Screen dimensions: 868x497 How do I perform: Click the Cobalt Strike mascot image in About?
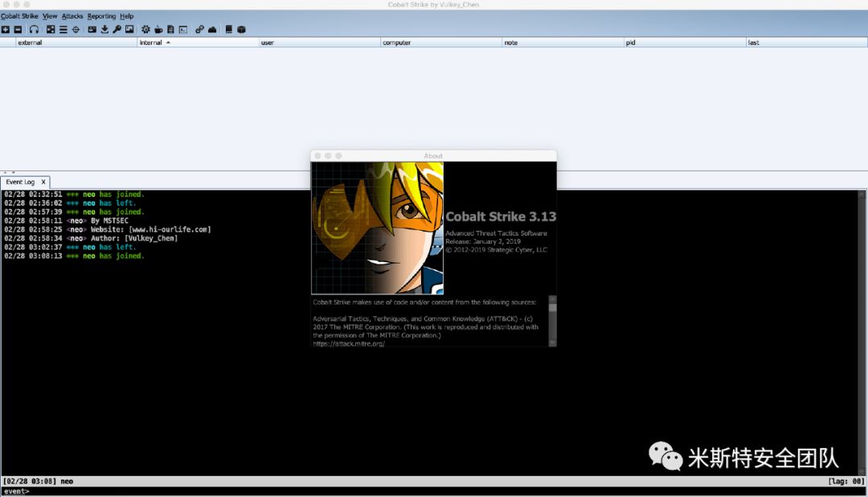[378, 228]
